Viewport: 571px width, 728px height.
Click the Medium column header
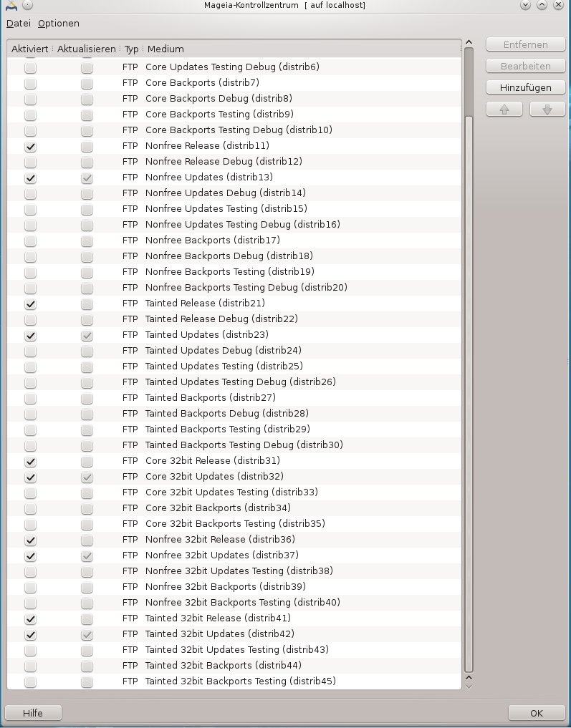tap(302, 49)
